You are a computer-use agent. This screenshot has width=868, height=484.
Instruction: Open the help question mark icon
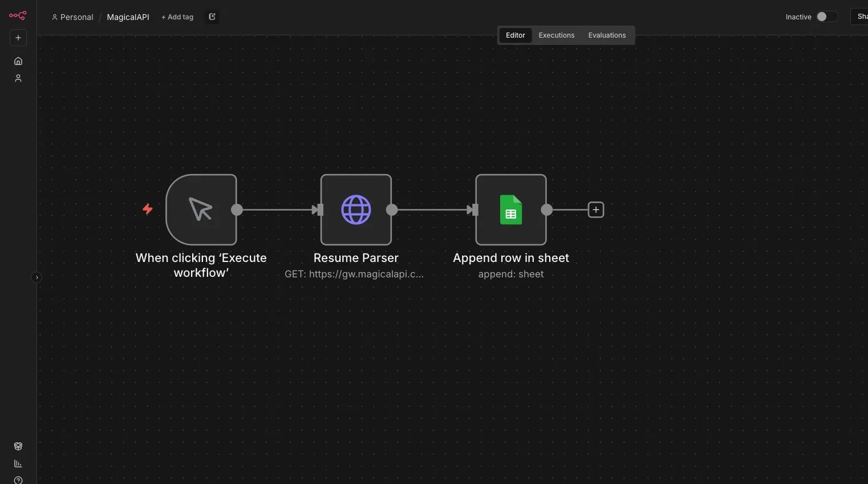[x=18, y=480]
